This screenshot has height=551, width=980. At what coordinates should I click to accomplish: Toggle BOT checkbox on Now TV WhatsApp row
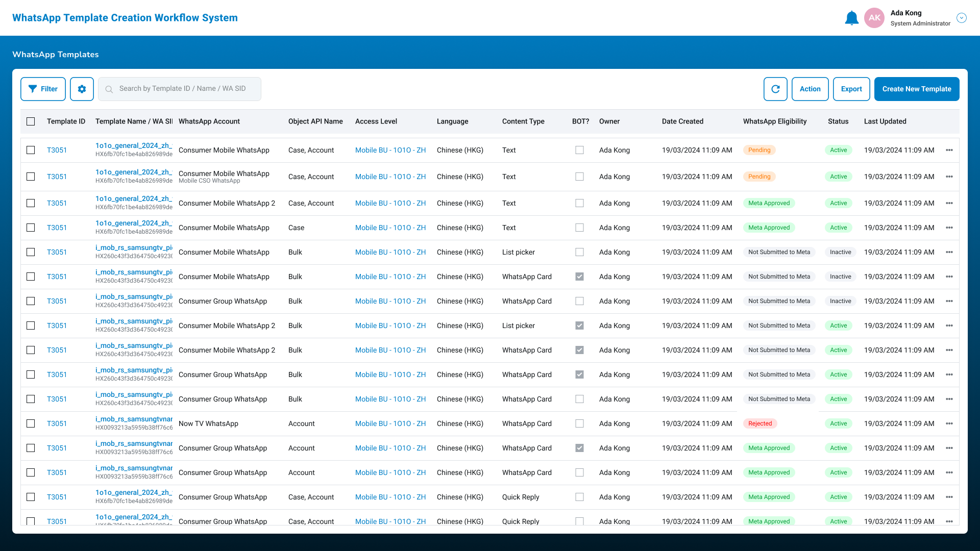579,423
